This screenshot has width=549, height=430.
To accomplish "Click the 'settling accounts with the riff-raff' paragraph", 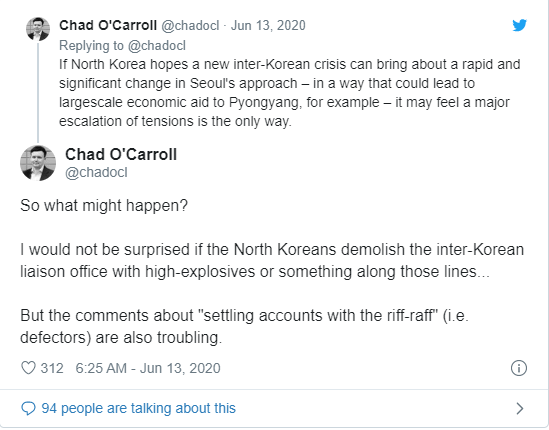I will pyautogui.click(x=244, y=326).
